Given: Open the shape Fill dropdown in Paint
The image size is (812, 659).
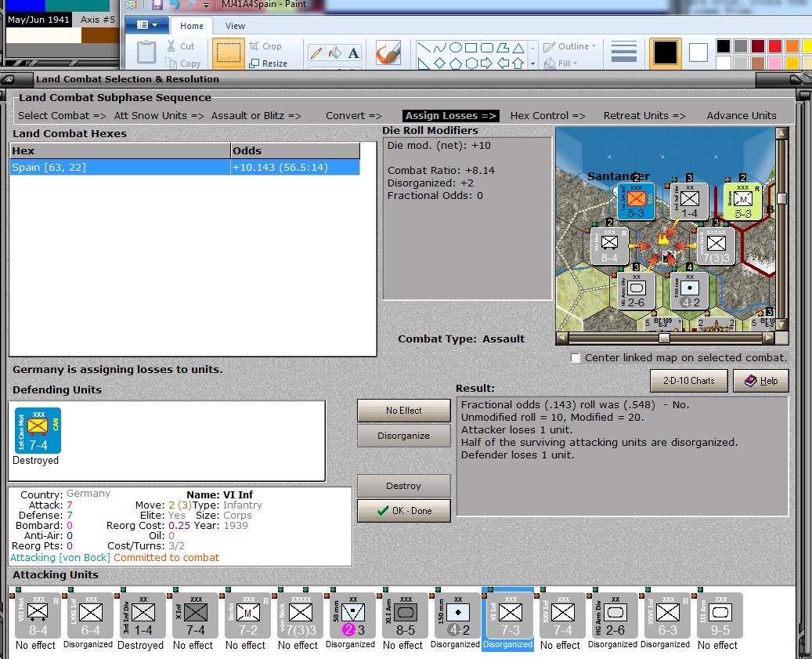Looking at the screenshot, I should pyautogui.click(x=561, y=63).
